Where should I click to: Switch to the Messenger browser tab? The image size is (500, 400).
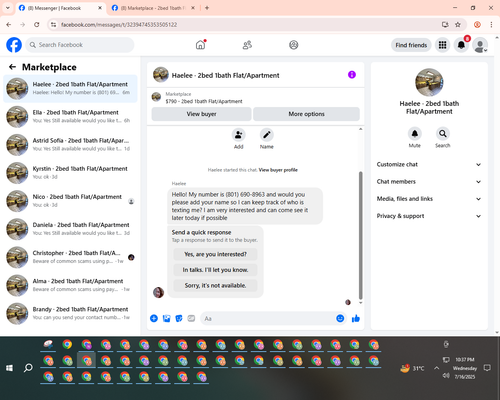click(x=60, y=8)
